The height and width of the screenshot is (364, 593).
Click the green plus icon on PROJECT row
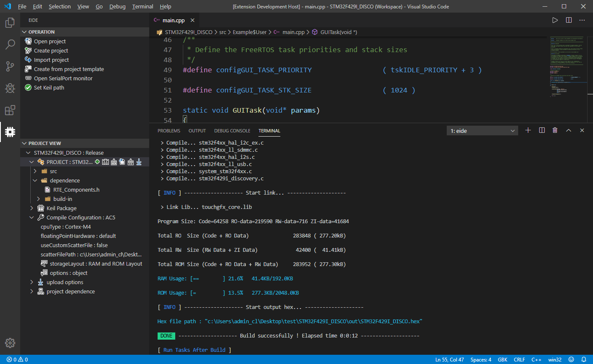tap(98, 162)
